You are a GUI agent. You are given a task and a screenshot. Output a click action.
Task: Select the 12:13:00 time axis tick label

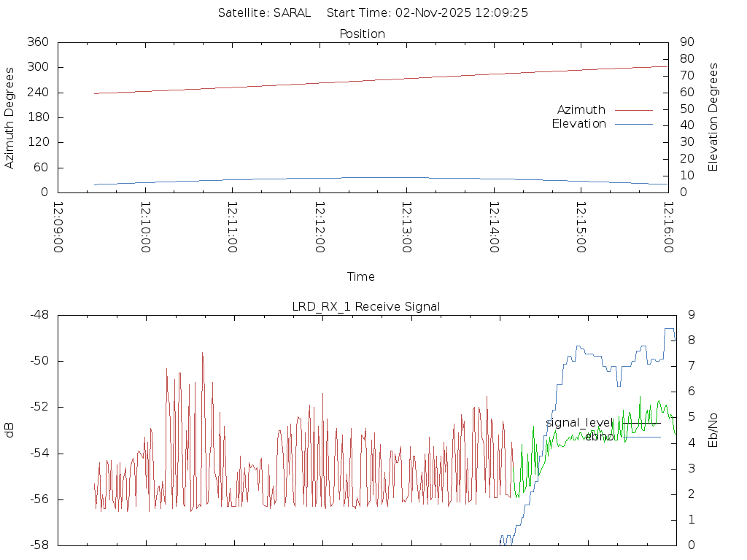click(406, 227)
